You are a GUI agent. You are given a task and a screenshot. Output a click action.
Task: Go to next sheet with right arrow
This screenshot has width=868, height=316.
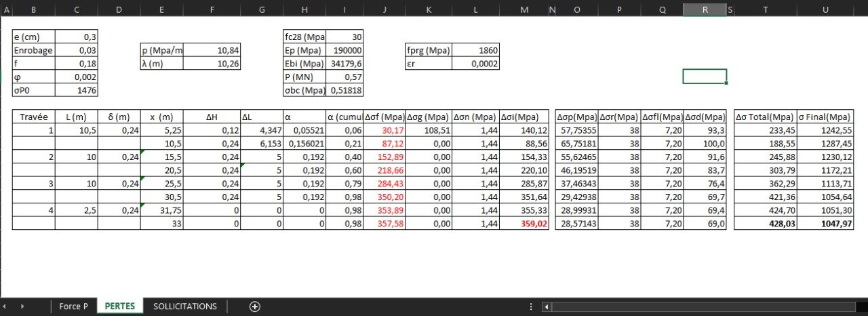click(x=22, y=307)
